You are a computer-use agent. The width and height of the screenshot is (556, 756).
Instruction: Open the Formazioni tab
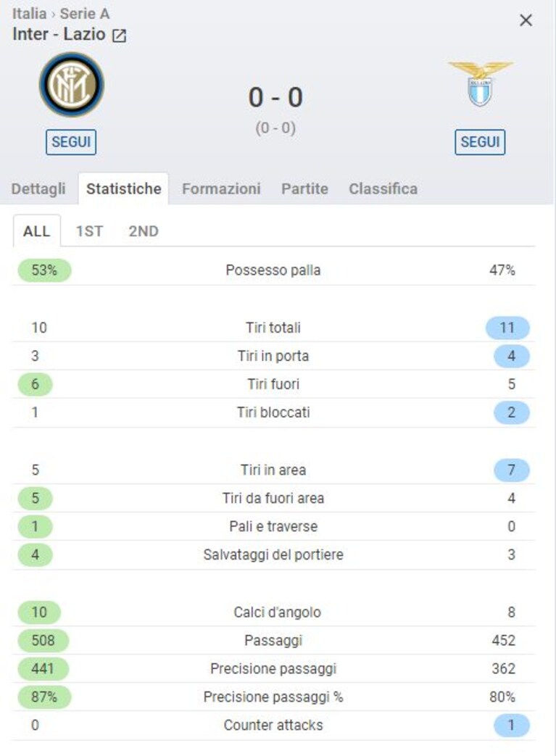point(221,188)
